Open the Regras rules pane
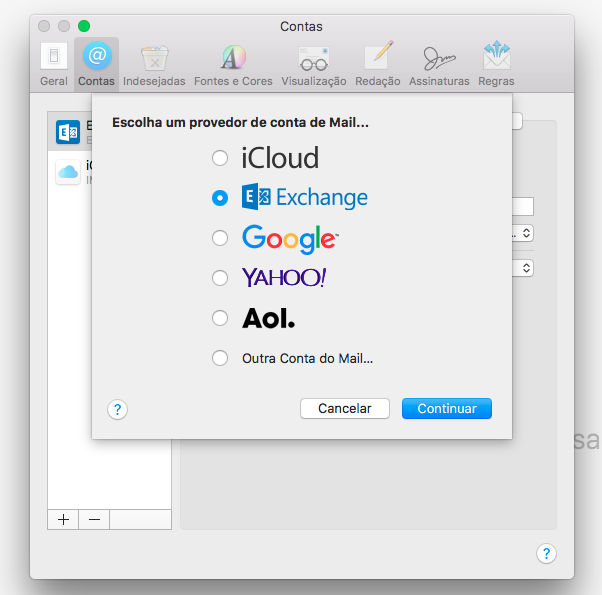Screen dimensions: 602x595 tap(496, 63)
